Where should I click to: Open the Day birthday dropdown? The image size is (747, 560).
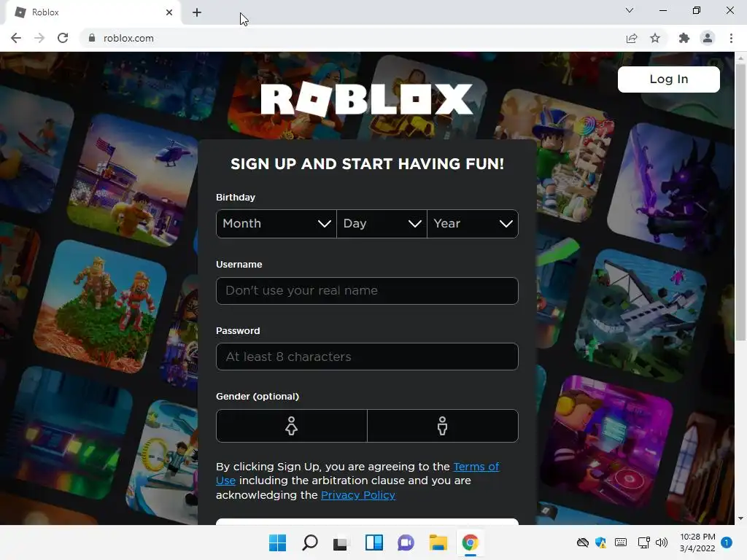(382, 224)
